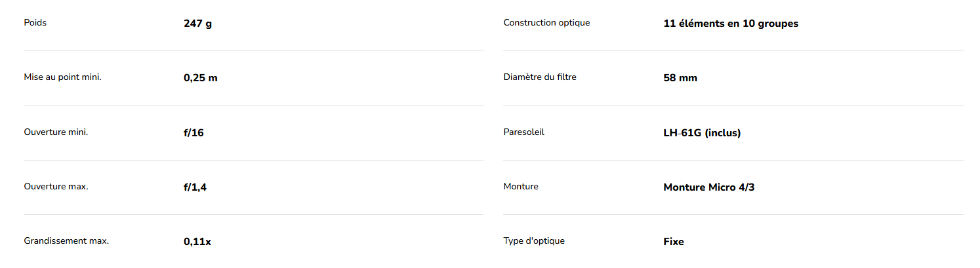Click the Ouverture max. label
Image resolution: width=980 pixels, height=268 pixels.
point(56,187)
